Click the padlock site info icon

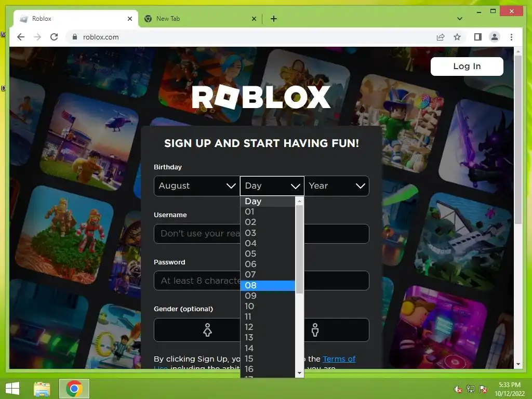[75, 37]
